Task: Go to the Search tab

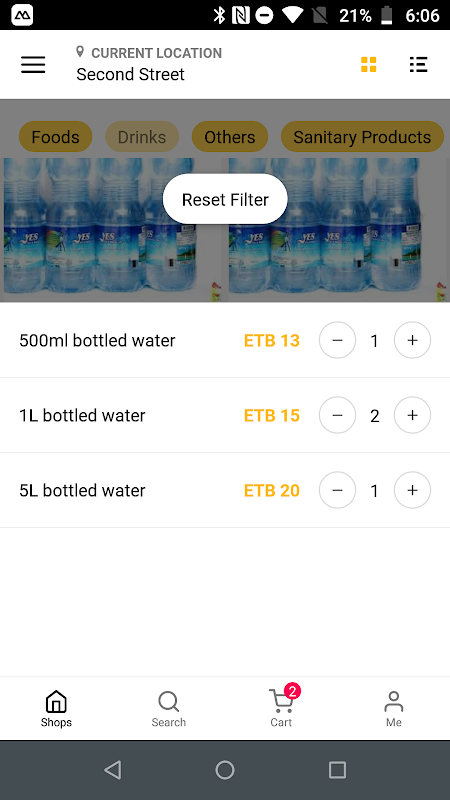Action: coord(168,709)
